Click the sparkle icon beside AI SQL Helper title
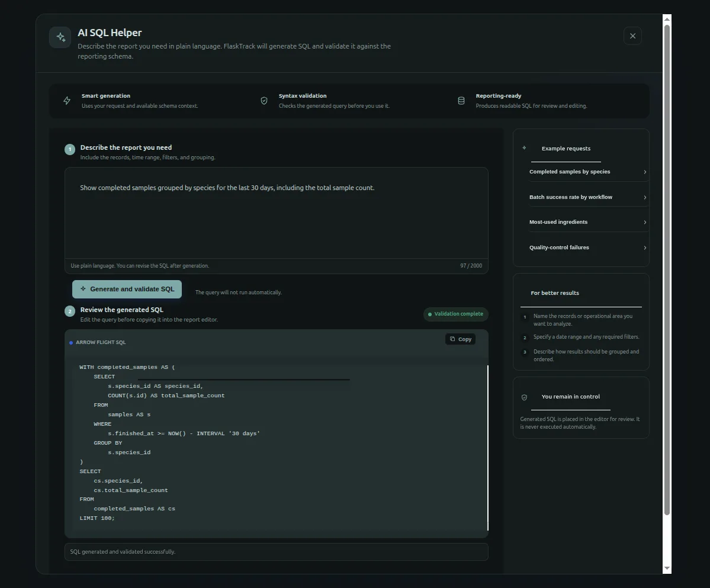The height and width of the screenshot is (588, 710). [x=60, y=37]
